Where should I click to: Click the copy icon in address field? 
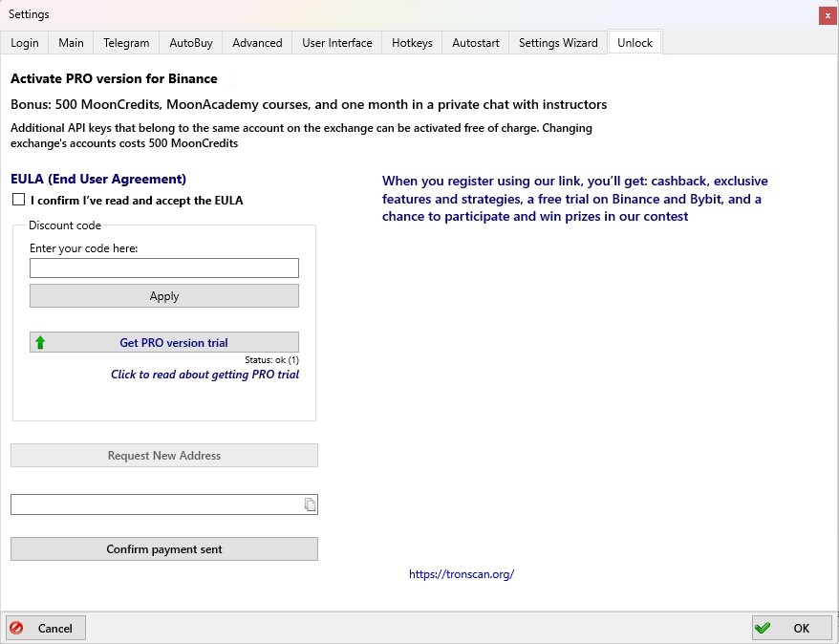(310, 504)
